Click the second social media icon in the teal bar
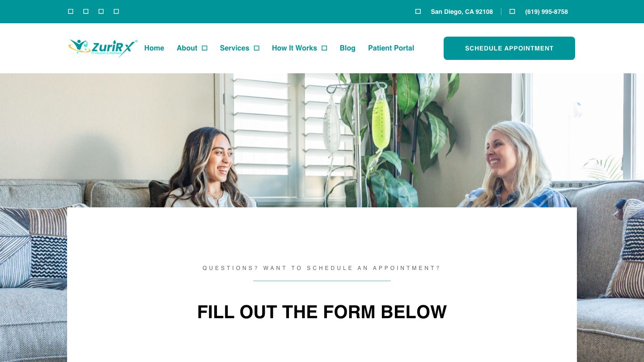The image size is (644, 362). (86, 12)
